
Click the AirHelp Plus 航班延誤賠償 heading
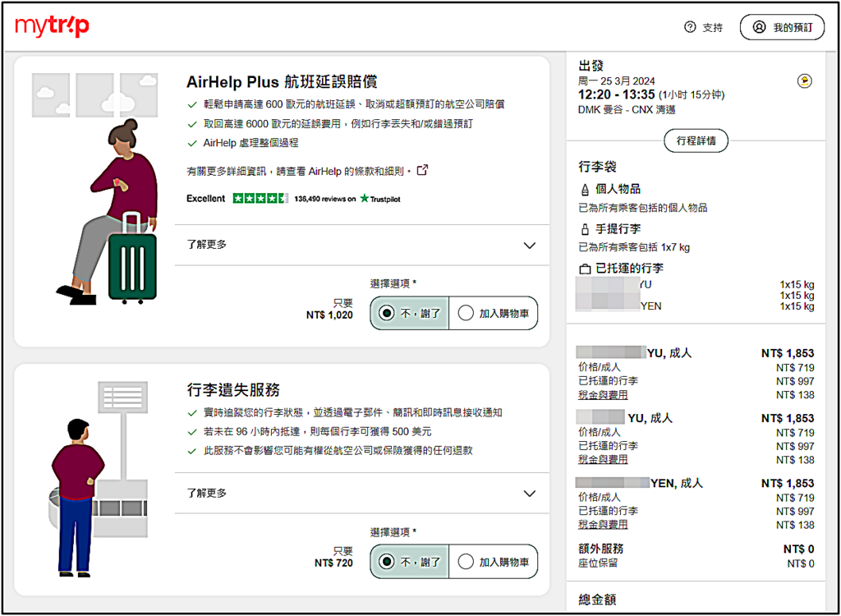[x=282, y=81]
